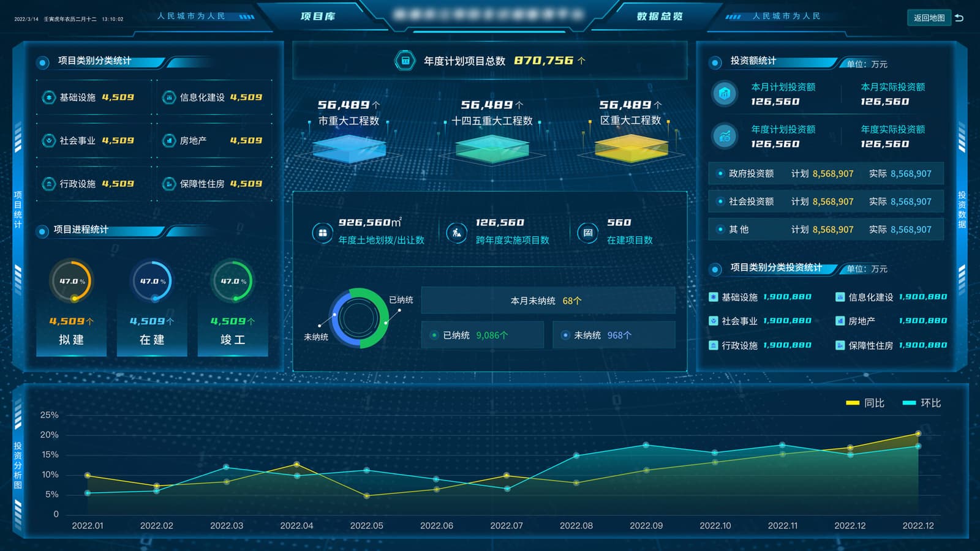
Task: Select the 行政设施 category icon in 项目类别分类统计
Action: pyautogui.click(x=48, y=184)
